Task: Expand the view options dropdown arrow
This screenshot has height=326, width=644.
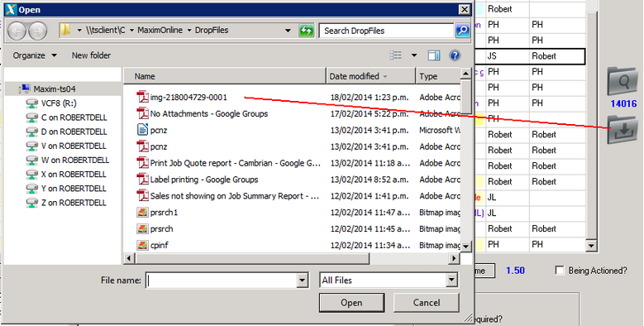Action: pyautogui.click(x=414, y=55)
